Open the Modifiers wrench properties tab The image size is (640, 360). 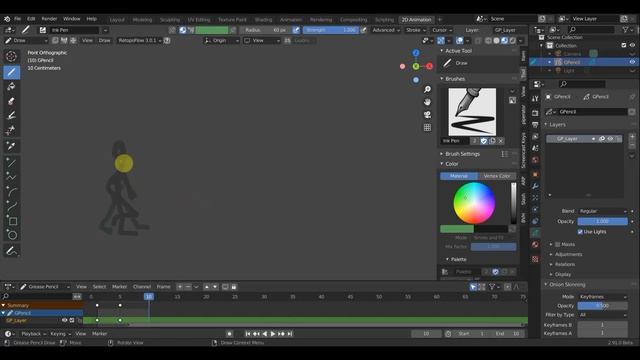click(535, 186)
